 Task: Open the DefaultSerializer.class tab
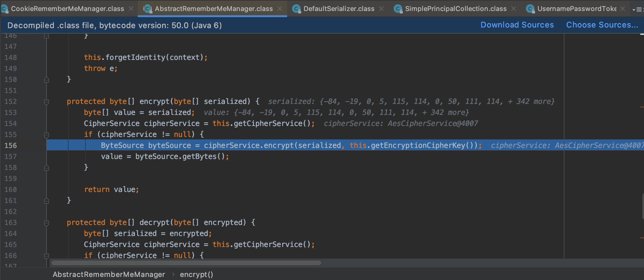(x=339, y=9)
